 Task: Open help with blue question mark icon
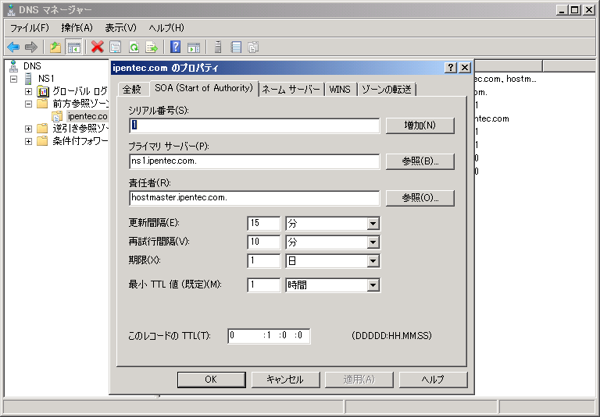click(x=175, y=47)
